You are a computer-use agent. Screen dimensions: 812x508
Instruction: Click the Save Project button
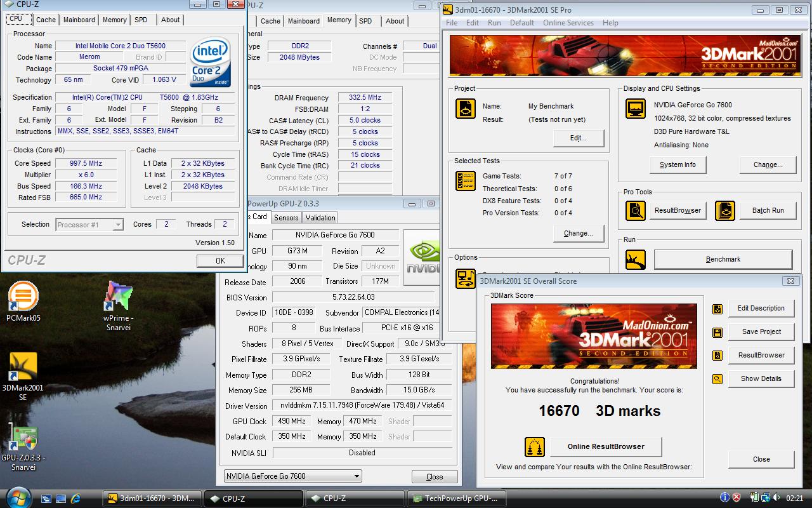(761, 331)
